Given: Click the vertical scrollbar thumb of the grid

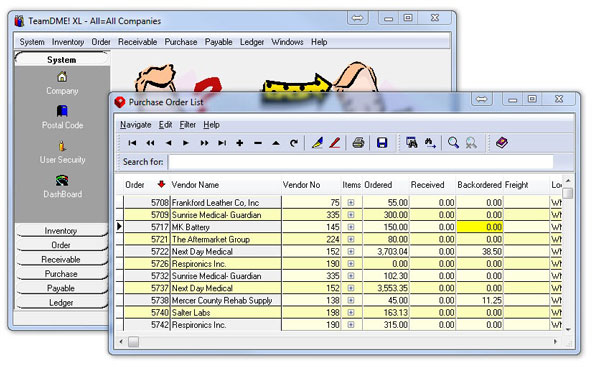Looking at the screenshot, I should (x=568, y=193).
